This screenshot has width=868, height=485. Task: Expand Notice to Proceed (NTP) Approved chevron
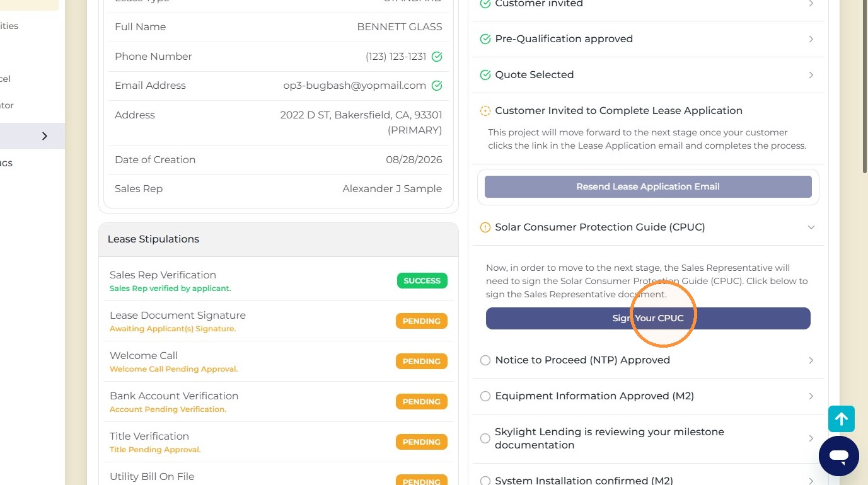point(811,360)
